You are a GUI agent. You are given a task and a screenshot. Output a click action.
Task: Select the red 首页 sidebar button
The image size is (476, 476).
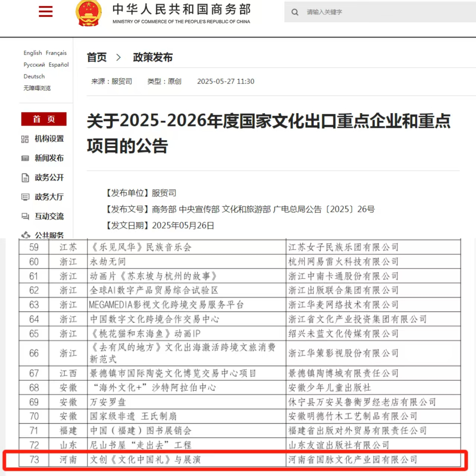tap(44, 119)
